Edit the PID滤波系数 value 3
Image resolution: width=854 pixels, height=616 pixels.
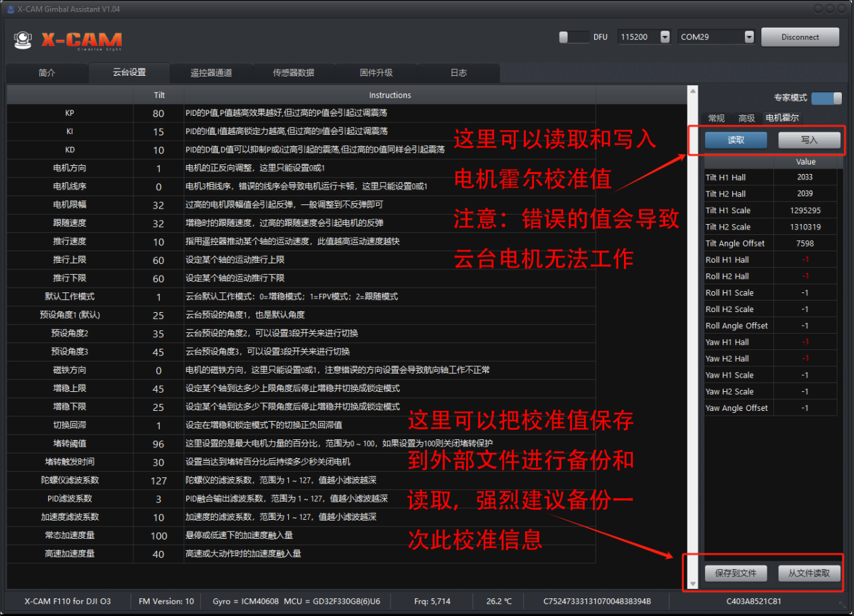point(158,499)
